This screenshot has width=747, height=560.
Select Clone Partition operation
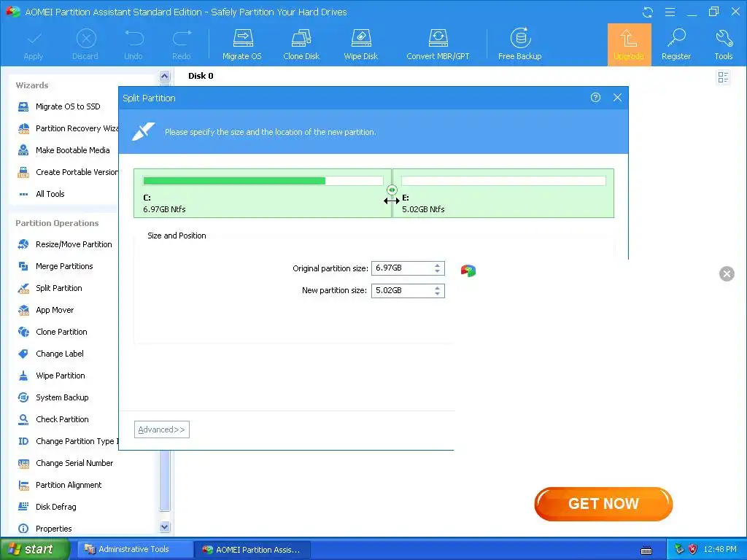point(53,332)
